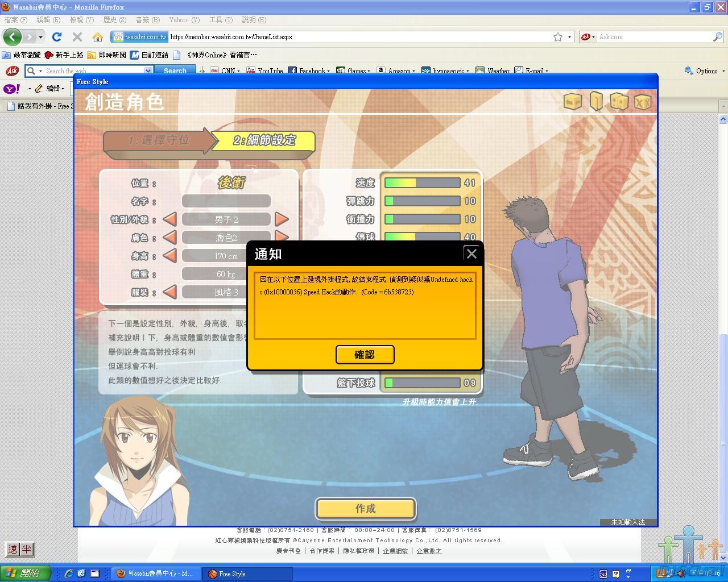
Task: Click Windows 開始 Start button
Action: point(25,573)
